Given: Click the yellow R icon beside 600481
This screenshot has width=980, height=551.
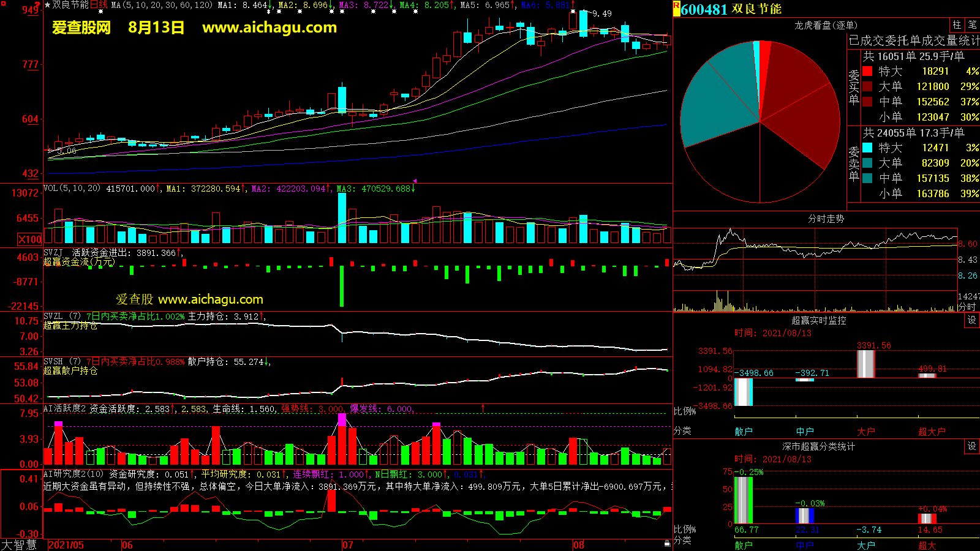Looking at the screenshot, I should [677, 8].
